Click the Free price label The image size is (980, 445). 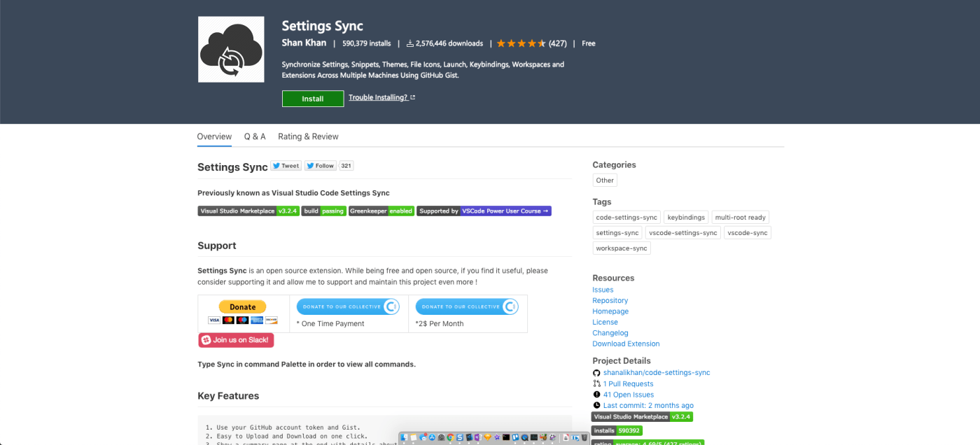click(x=589, y=43)
